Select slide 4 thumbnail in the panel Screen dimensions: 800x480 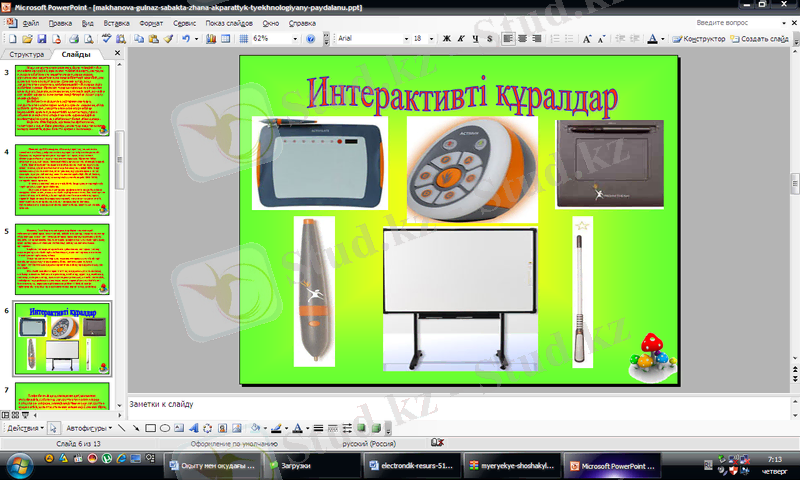pyautogui.click(x=61, y=179)
